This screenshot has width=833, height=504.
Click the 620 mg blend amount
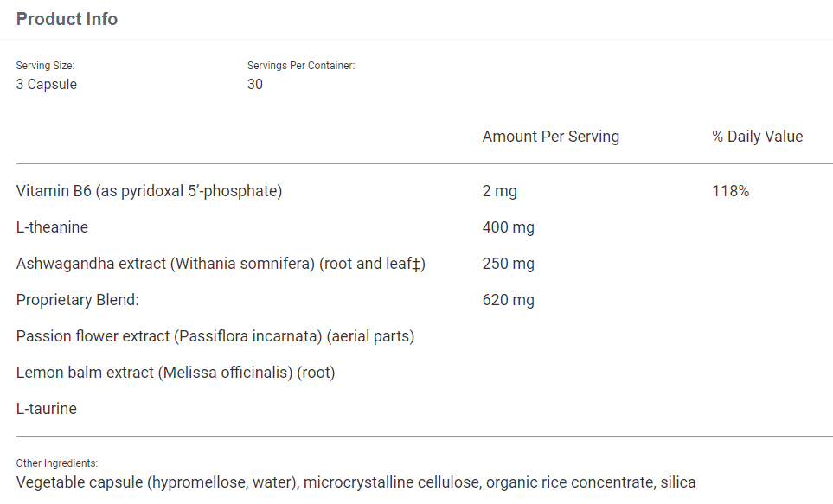508,300
